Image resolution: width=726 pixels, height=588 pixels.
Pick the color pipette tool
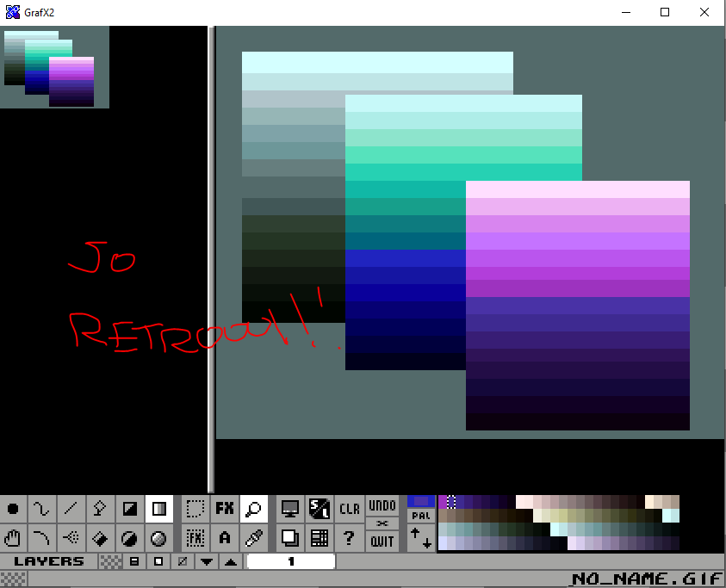253,538
